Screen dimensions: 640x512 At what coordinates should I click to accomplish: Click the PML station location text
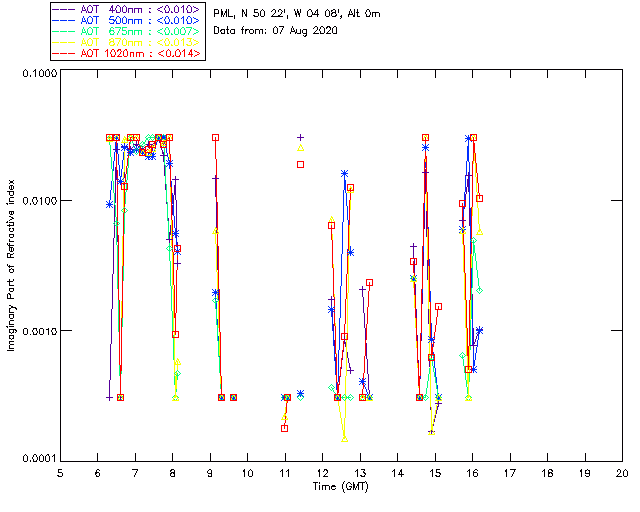(297, 14)
